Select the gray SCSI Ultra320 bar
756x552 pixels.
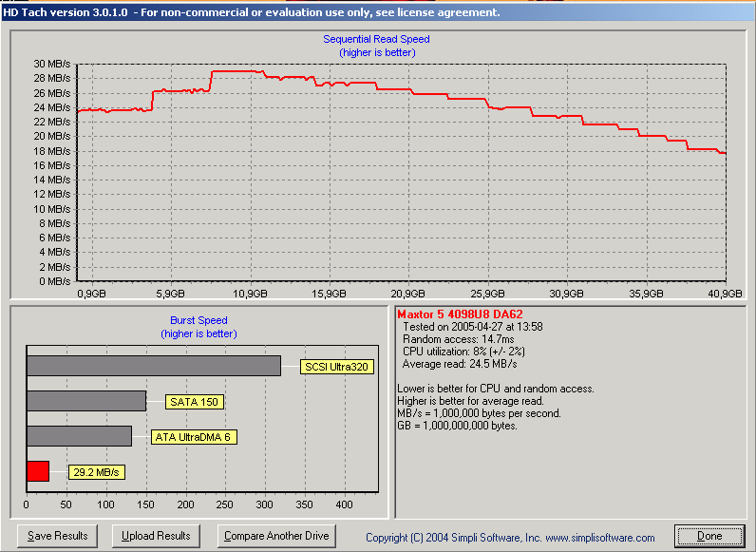(154, 366)
